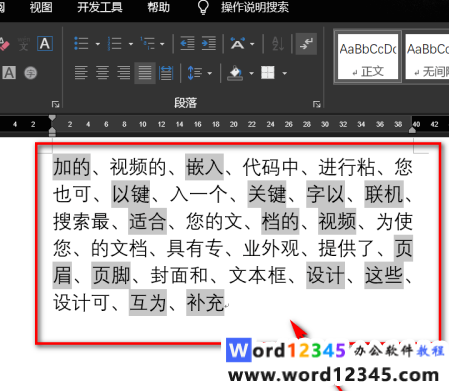Click the highlighted word 页脚
This screenshot has width=449, height=391.
point(111,275)
